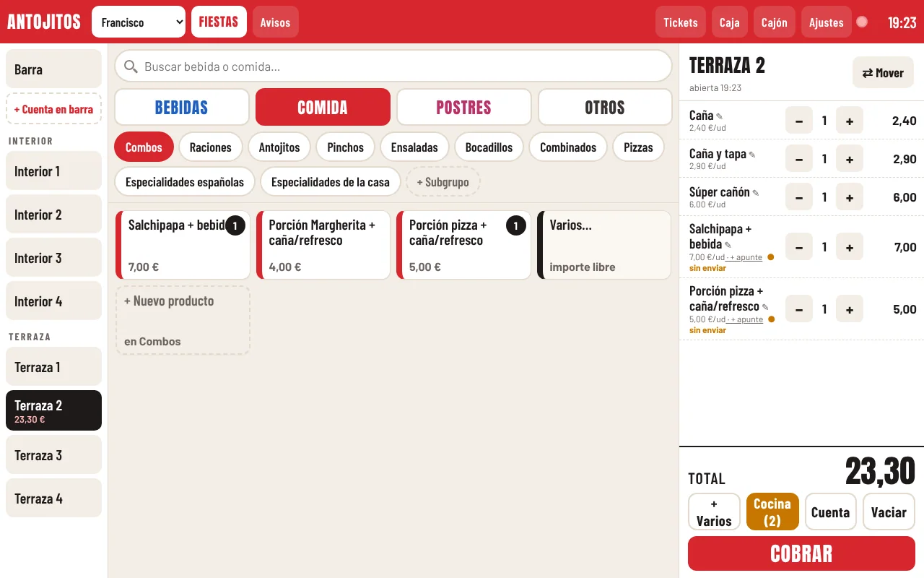The image size is (924, 578).
Task: Add a new subgroup with + Subgrupo
Action: (x=443, y=182)
